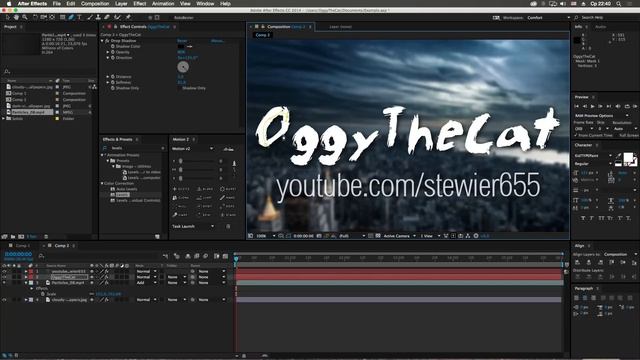The height and width of the screenshot is (360, 640).
Task: Click align-left icon in Align panel
Action: pos(578,262)
